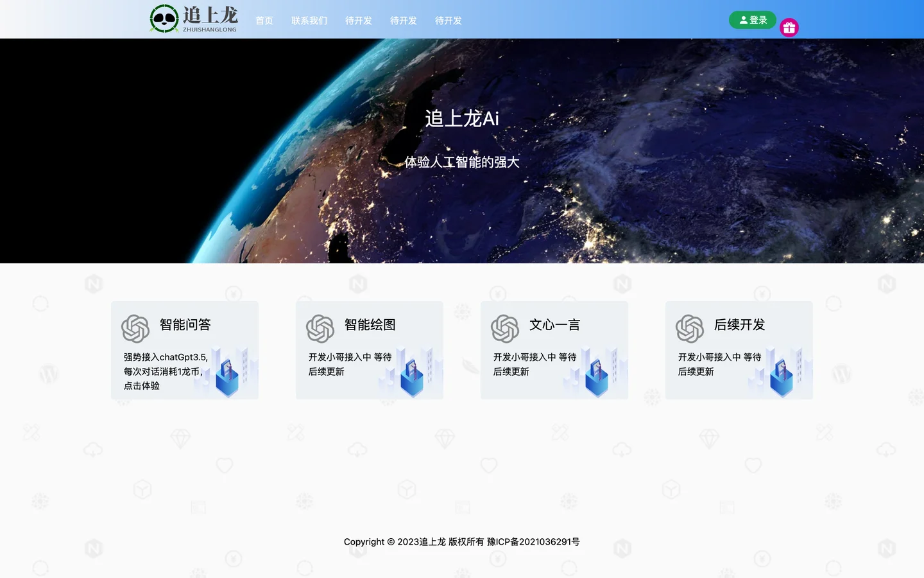Open the pink gift icon
Viewport: 924px width, 578px height.
point(789,28)
